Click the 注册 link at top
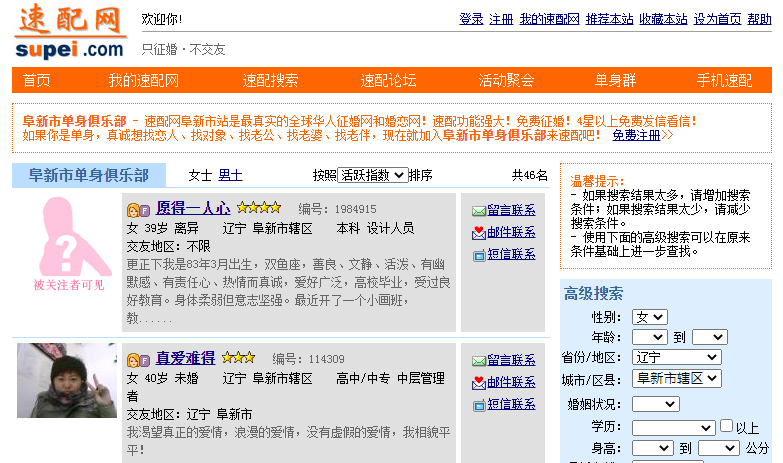 pos(501,19)
